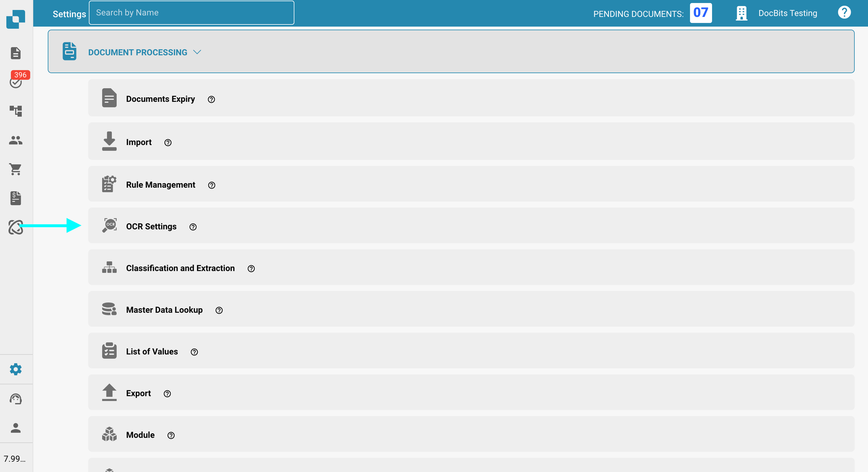
Task: Click the help question mark top right
Action: click(x=844, y=13)
